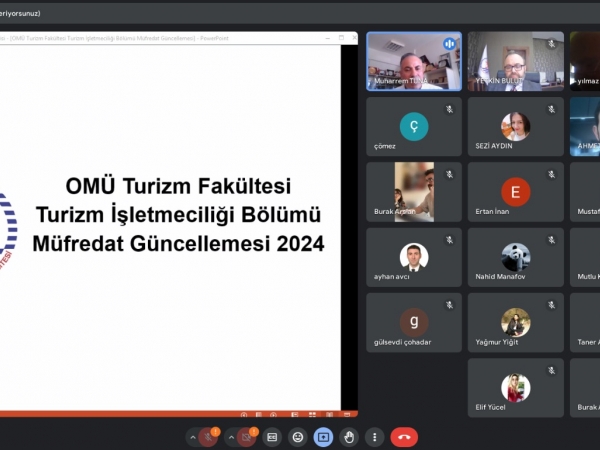
Task: Click slide line 'Müfredat Güncellemesi 2024'
Action: [x=178, y=243]
